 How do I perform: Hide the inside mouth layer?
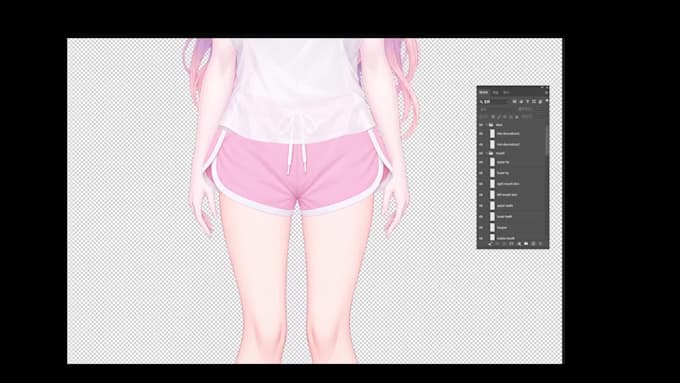tap(481, 238)
